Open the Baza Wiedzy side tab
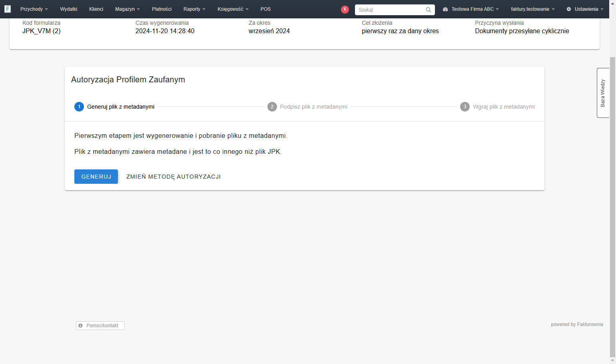 click(603, 93)
